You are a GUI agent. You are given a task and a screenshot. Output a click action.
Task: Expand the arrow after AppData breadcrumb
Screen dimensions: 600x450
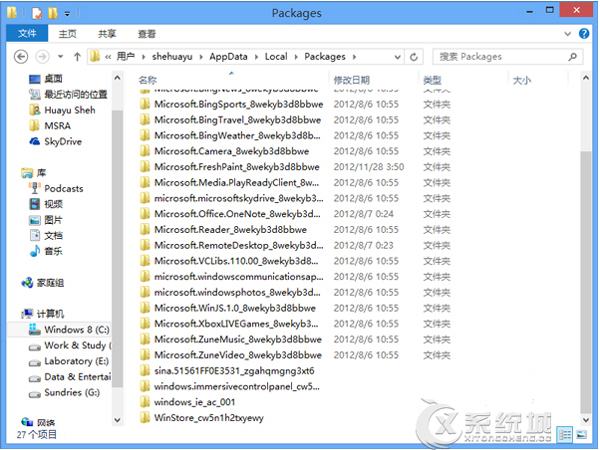click(256, 57)
